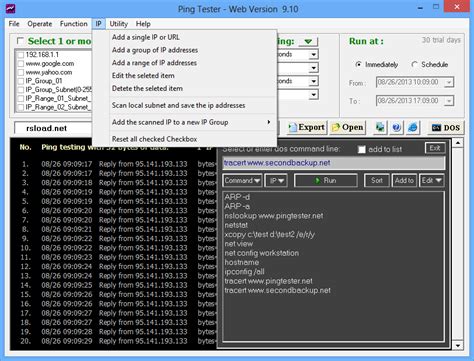Enable the 'add to list' checkbox
474x361 pixels.
point(361,149)
